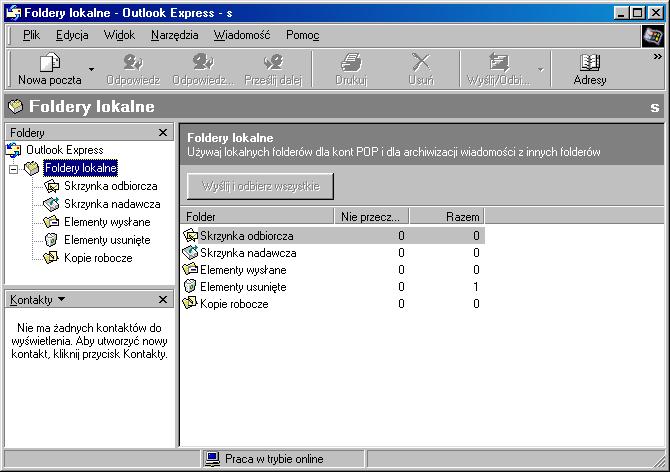The image size is (670, 472).
Task: Sort by the Razem column header
Action: point(447,217)
